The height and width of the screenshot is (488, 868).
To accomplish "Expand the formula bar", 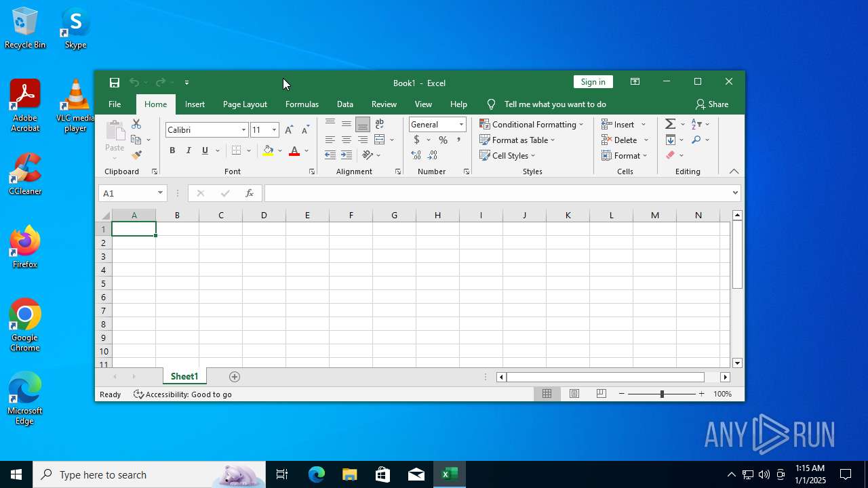I will pos(735,193).
